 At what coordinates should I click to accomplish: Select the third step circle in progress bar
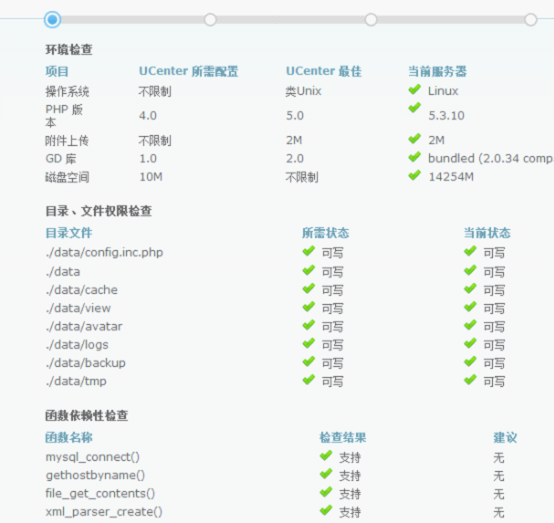371,19
